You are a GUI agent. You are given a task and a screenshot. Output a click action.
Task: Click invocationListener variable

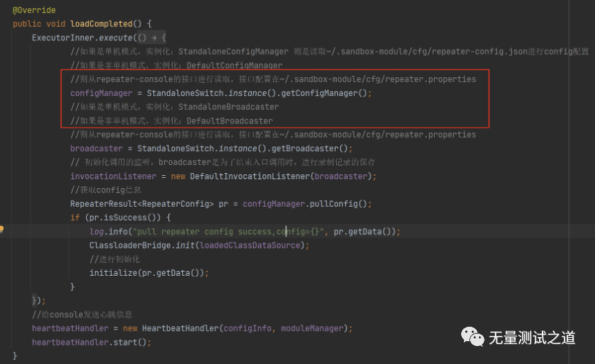pyautogui.click(x=113, y=176)
